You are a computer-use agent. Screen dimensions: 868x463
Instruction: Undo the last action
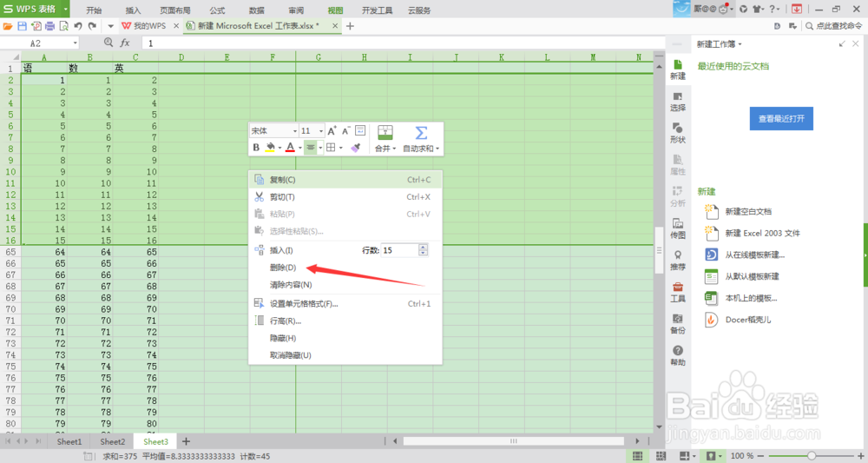[x=78, y=26]
